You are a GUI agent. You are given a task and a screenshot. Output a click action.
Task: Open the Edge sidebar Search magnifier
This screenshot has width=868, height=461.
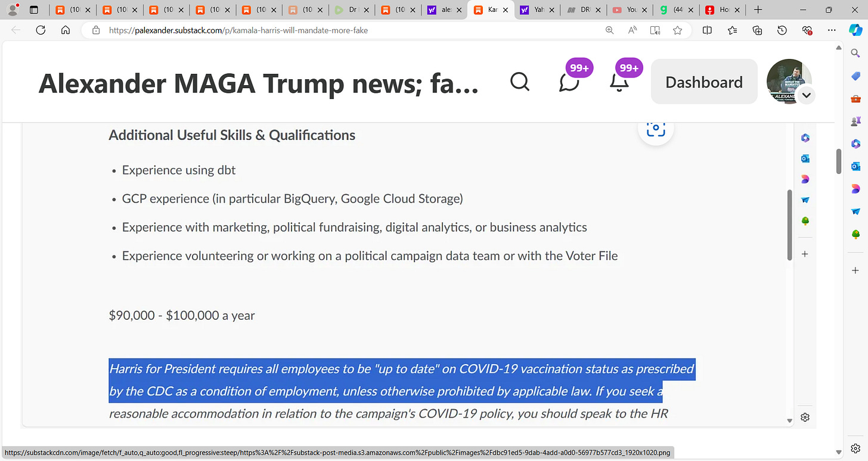point(855,54)
